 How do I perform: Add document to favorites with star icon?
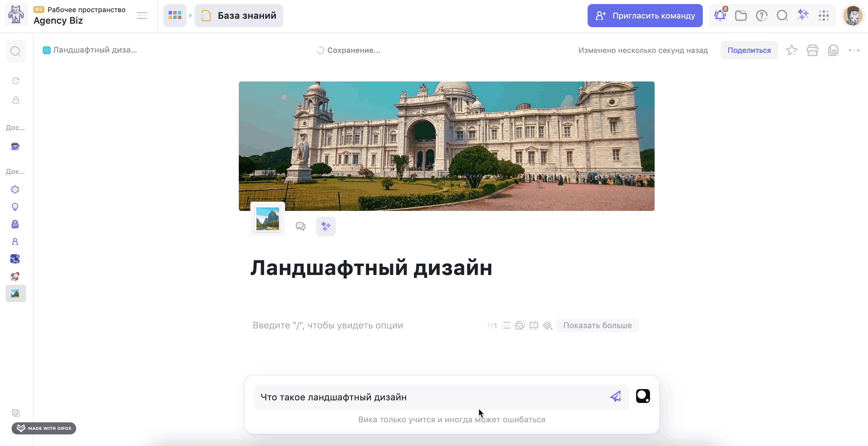791,50
